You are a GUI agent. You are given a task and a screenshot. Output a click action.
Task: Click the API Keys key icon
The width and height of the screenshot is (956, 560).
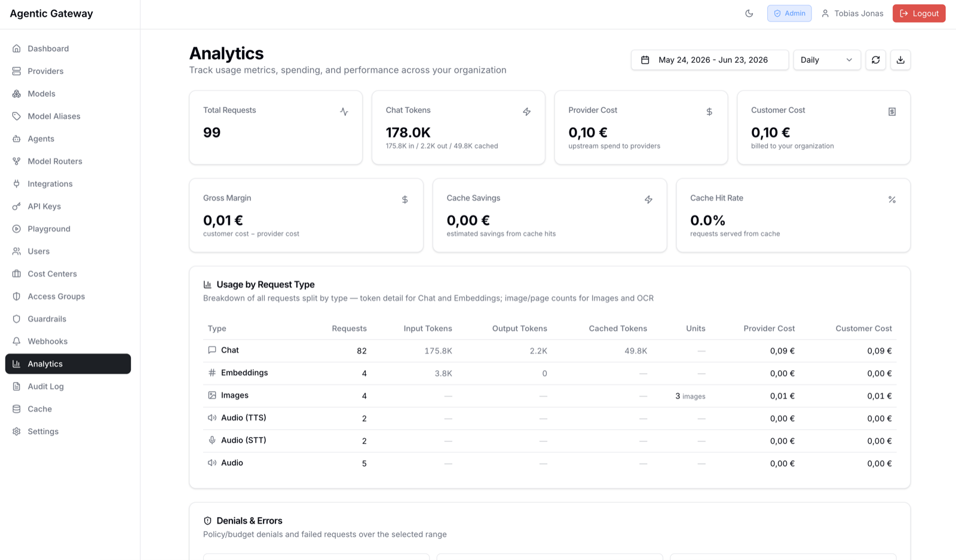17,207
